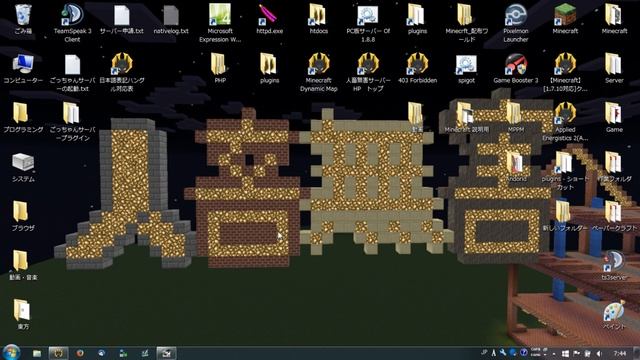Open the plugins folder next to PHP
The image size is (640, 360).
point(269,68)
